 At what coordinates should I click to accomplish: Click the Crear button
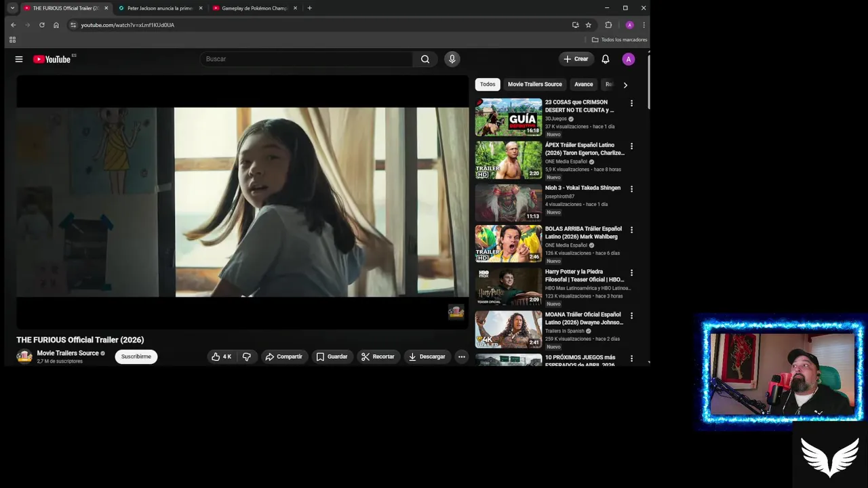pyautogui.click(x=576, y=59)
